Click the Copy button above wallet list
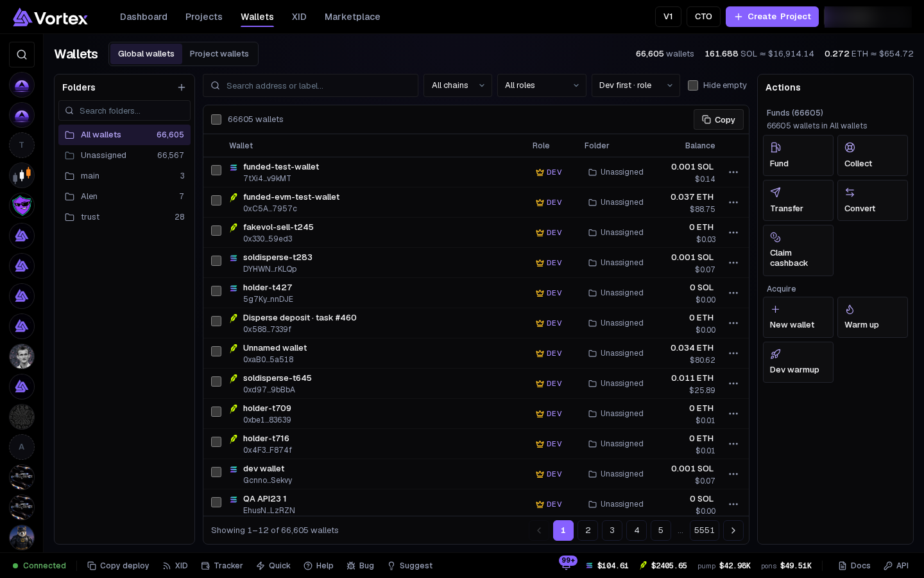The height and width of the screenshot is (578, 924). click(719, 119)
